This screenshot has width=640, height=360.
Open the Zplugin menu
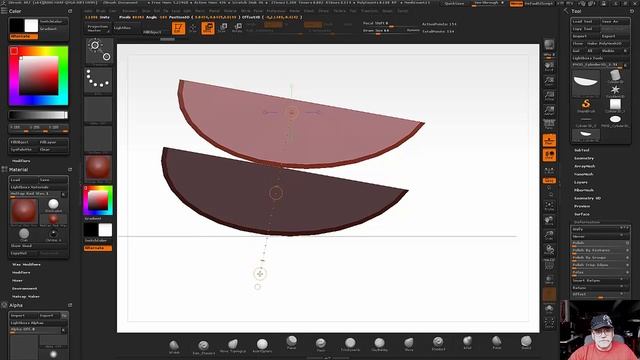click(x=388, y=11)
